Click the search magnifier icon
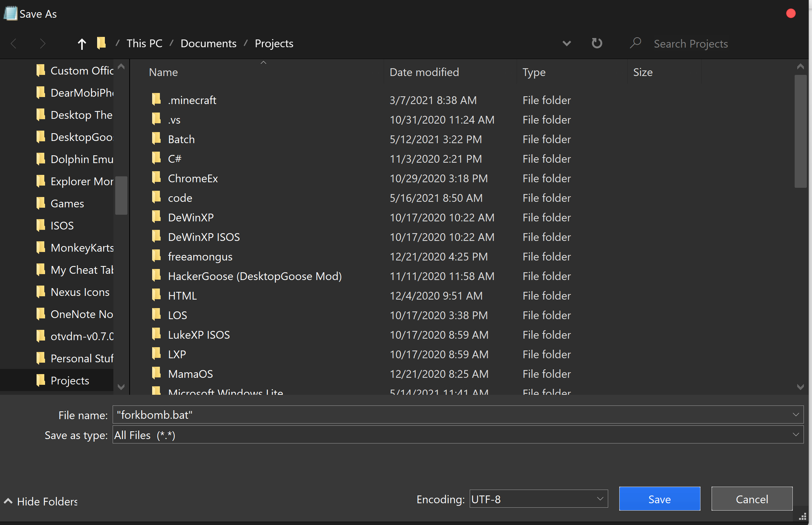Viewport: 812px width, 525px height. [x=636, y=43]
